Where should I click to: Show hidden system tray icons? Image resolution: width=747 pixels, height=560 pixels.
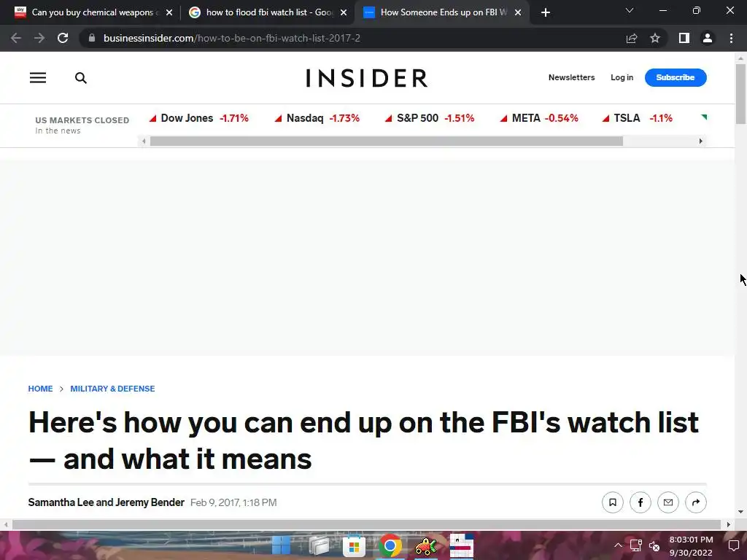(617, 545)
